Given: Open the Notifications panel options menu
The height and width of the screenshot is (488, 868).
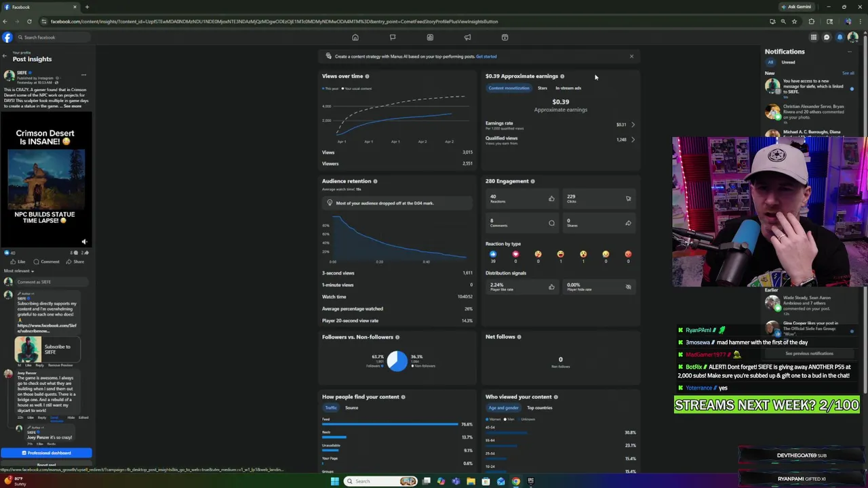Looking at the screenshot, I should point(849,52).
